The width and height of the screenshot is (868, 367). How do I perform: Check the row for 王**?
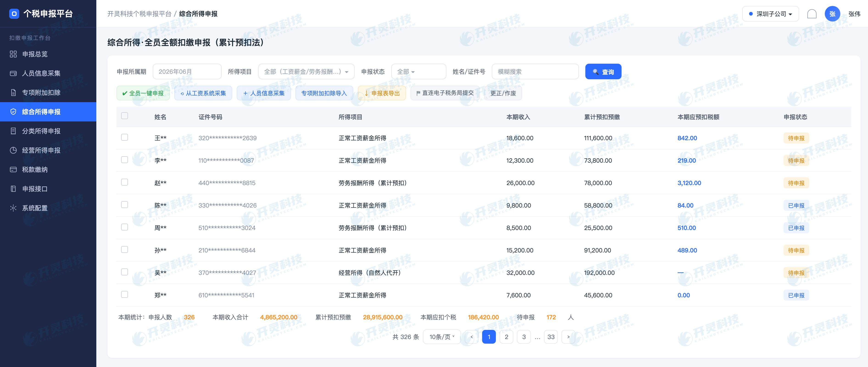click(x=124, y=137)
